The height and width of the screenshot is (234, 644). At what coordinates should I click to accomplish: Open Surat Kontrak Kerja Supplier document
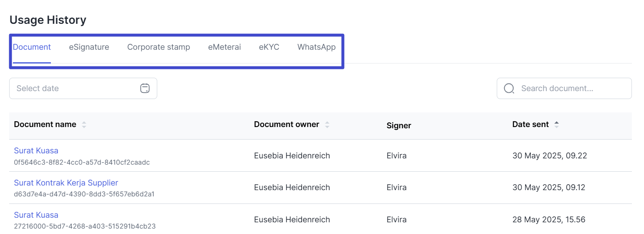click(66, 183)
